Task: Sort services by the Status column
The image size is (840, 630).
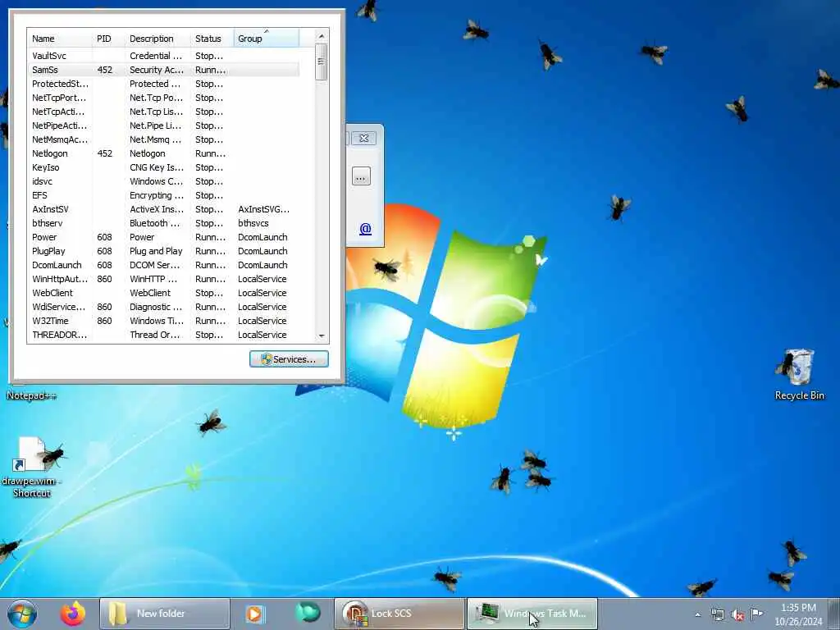Action: point(212,39)
